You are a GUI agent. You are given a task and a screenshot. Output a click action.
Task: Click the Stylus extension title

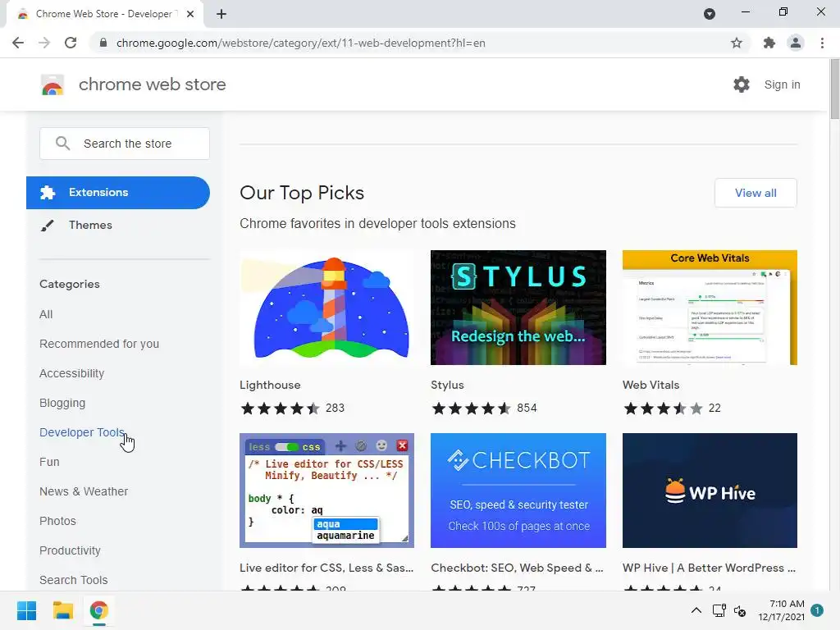pos(447,385)
